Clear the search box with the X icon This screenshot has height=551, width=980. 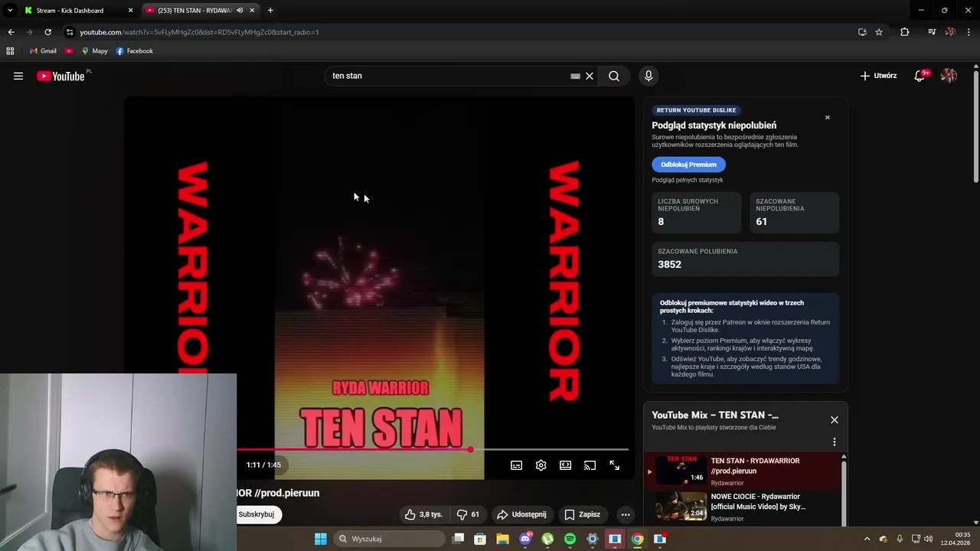[x=590, y=76]
